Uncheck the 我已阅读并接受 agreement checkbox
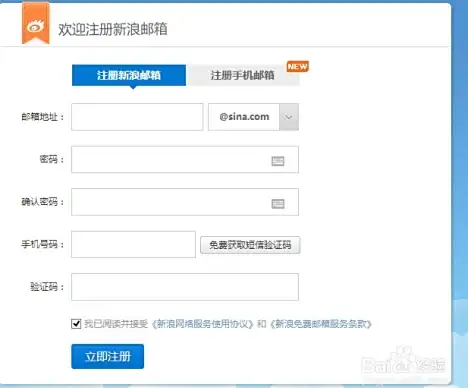The width and height of the screenshot is (468, 388). tap(76, 323)
